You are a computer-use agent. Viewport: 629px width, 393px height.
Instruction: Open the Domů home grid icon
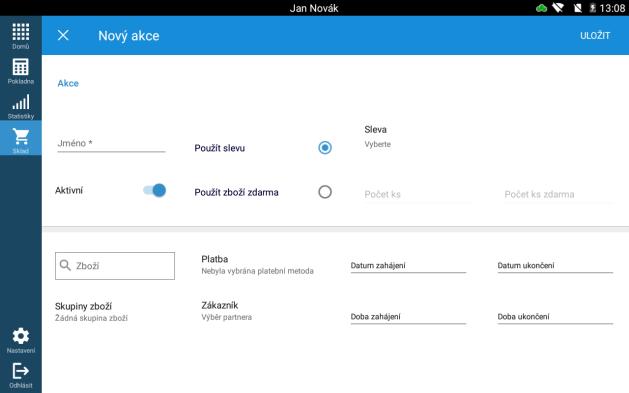point(20,32)
